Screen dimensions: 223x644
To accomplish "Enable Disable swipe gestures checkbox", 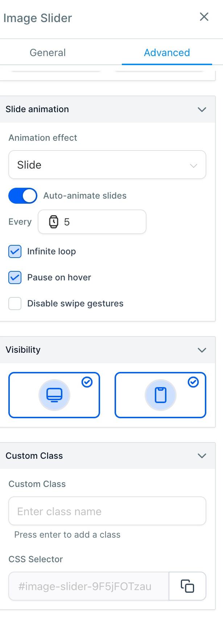I will [x=15, y=304].
